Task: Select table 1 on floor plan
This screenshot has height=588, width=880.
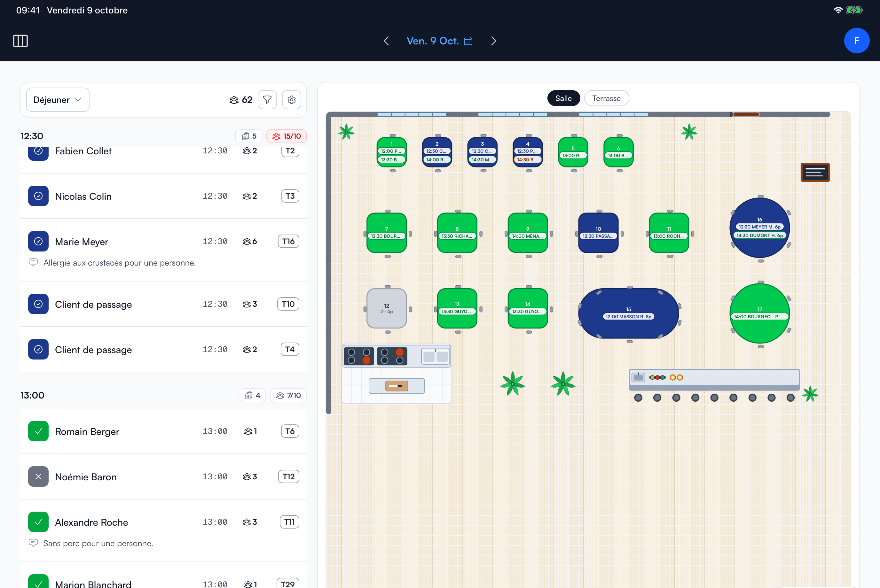Action: coord(391,152)
